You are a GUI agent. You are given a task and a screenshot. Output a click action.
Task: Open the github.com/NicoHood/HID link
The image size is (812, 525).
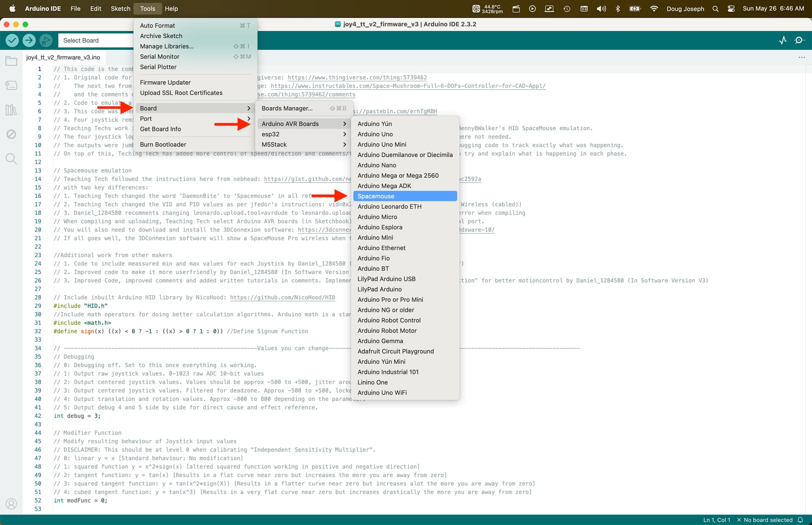283,297
